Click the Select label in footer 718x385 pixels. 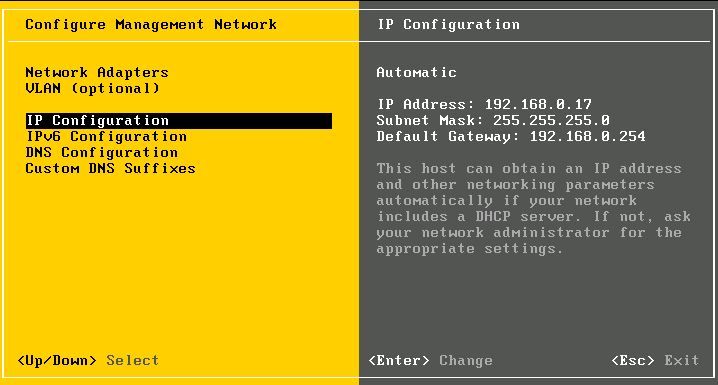click(x=133, y=361)
